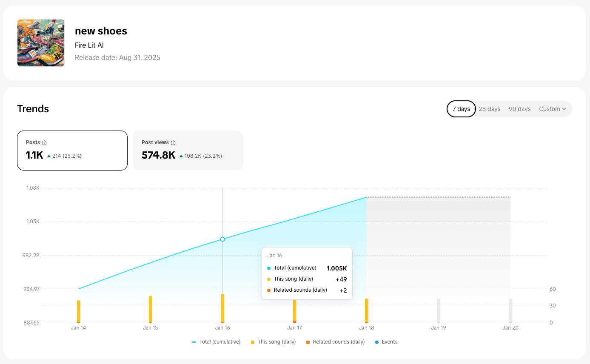Click the Jan 14 yellow daily bar

79,311
